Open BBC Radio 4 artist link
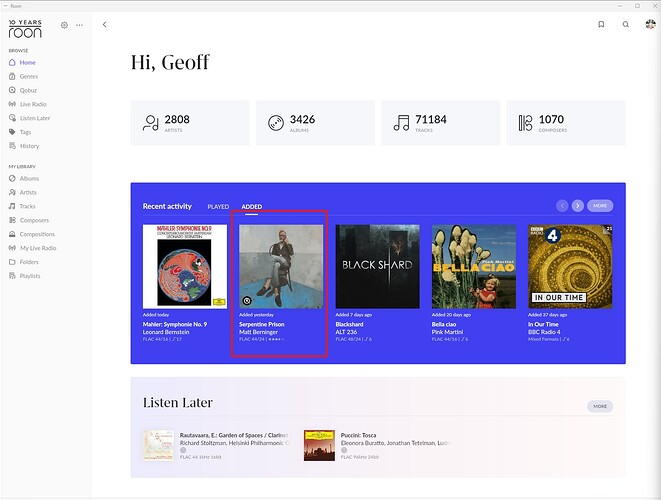The width and height of the screenshot is (661, 500). point(544,332)
